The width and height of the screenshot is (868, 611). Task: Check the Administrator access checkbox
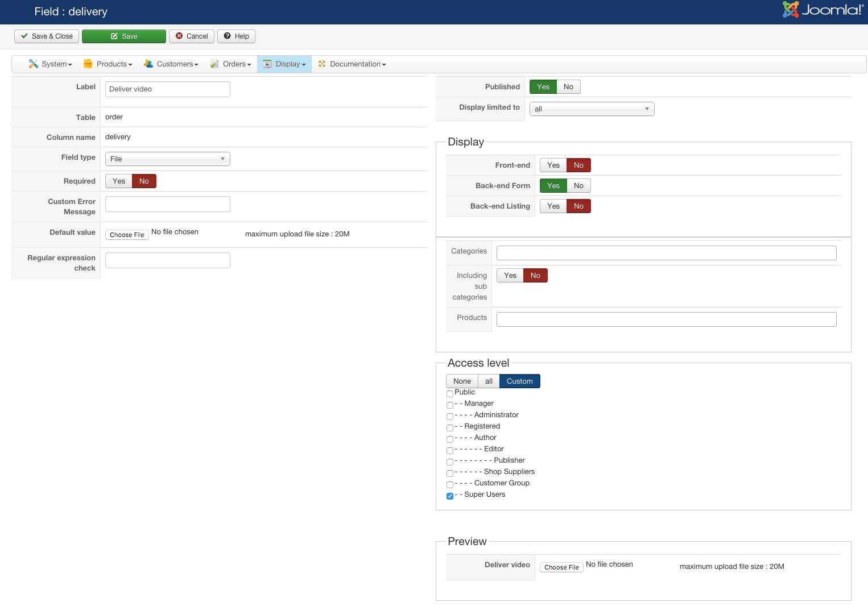(x=450, y=417)
